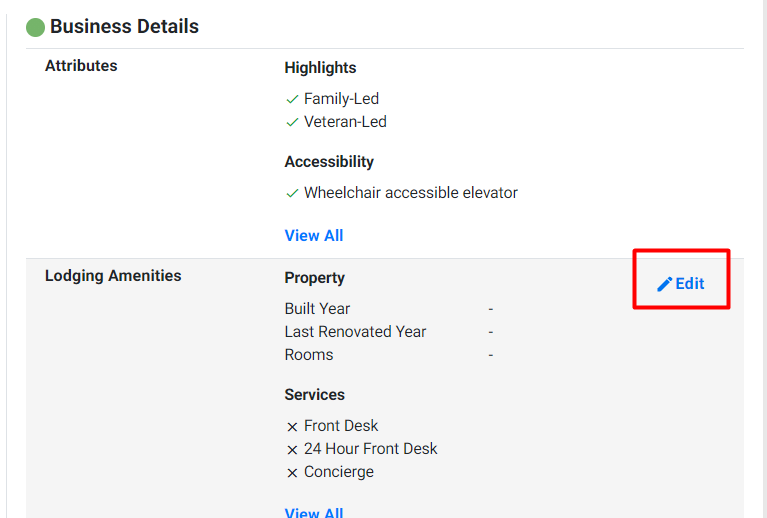The width and height of the screenshot is (767, 518).
Task: Click the X icon beside 24 Hour Front Desk
Action: tap(292, 450)
